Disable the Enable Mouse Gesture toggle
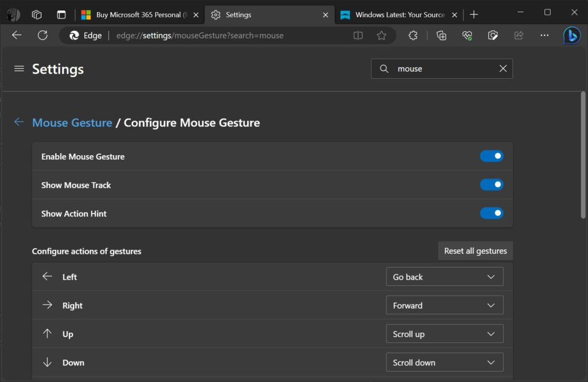The width and height of the screenshot is (588, 382). 492,156
